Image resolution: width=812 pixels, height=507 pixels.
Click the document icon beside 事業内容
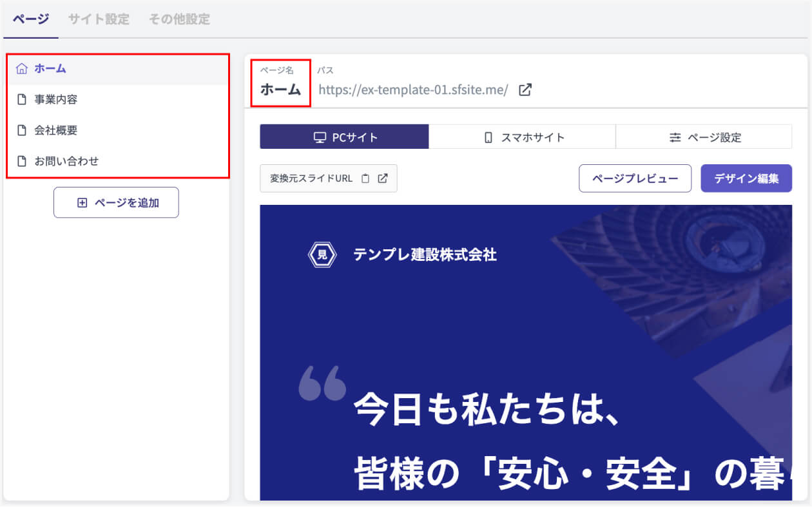[x=22, y=100]
